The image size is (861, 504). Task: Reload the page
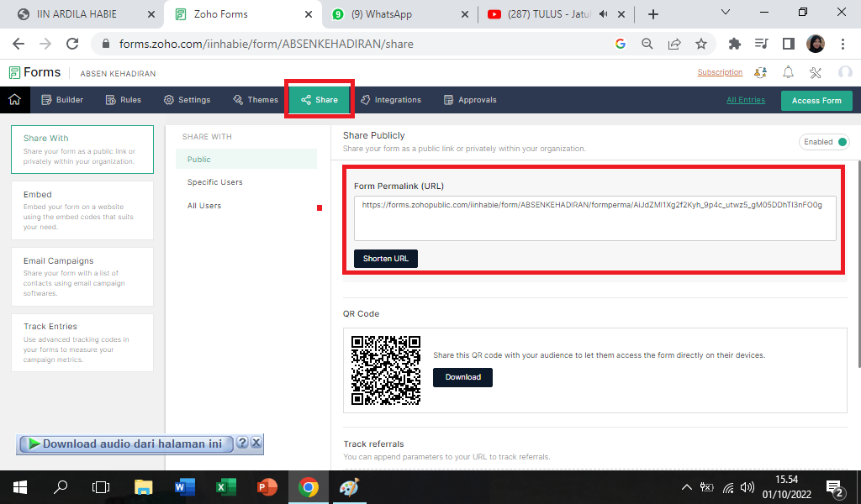coord(72,44)
